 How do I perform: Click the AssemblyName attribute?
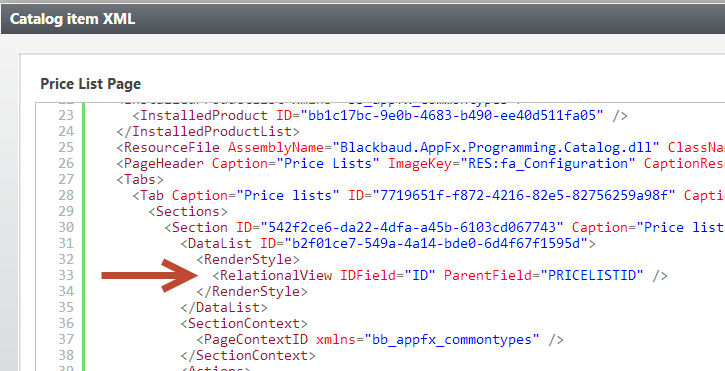pyautogui.click(x=276, y=147)
